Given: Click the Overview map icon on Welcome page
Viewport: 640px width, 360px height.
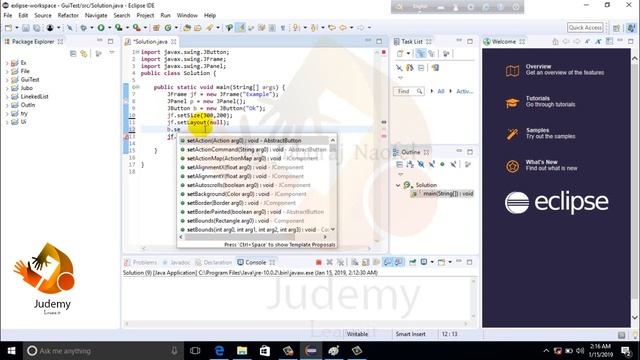Looking at the screenshot, I should [x=512, y=71].
